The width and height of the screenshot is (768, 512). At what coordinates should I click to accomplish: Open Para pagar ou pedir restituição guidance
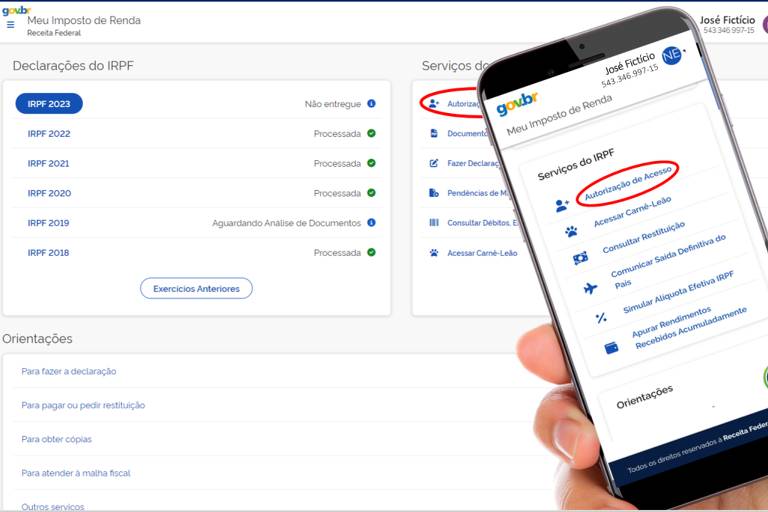pos(83,405)
